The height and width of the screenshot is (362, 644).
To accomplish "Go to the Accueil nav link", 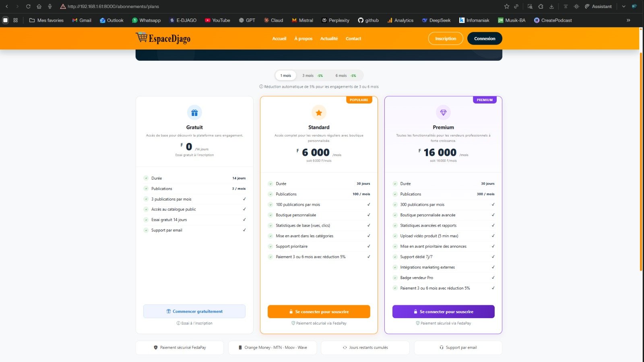I will (279, 39).
